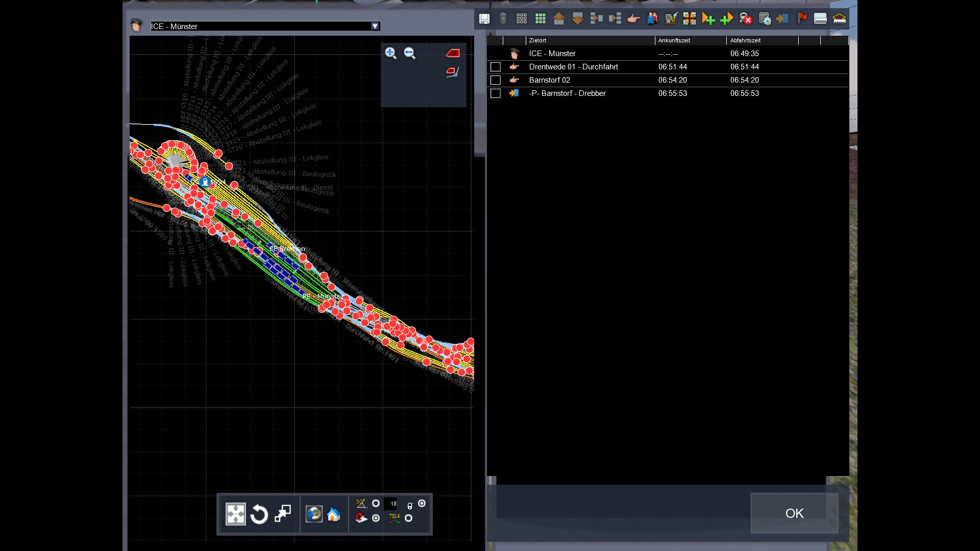Click the rotate map tool icon
The height and width of the screenshot is (551, 980).
(259, 514)
